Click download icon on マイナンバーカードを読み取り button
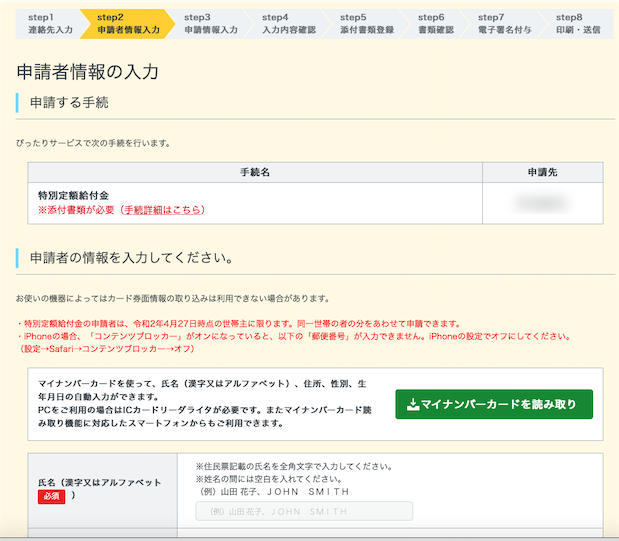The width and height of the screenshot is (619, 541). point(414,404)
